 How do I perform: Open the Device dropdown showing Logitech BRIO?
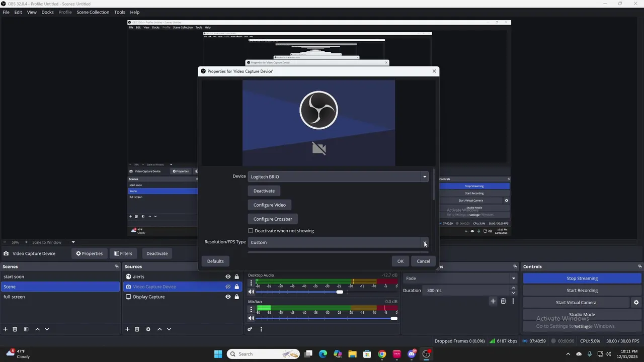tap(338, 176)
